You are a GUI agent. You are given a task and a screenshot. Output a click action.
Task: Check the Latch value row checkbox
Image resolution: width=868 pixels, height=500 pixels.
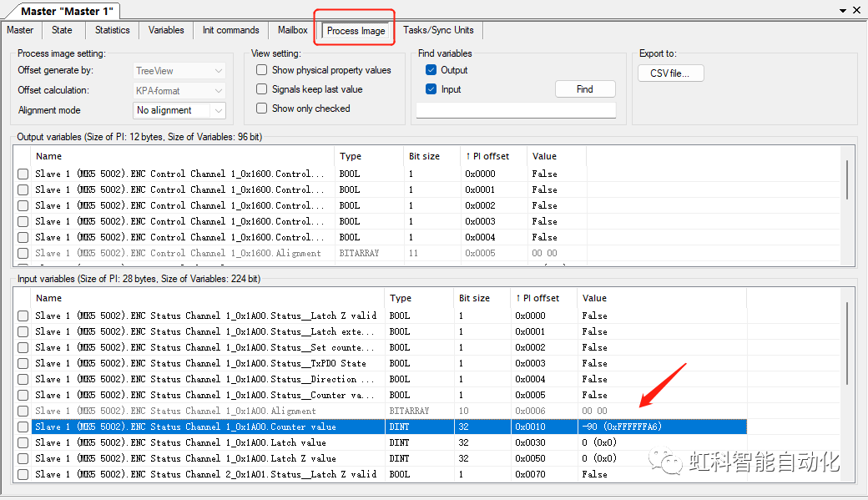[23, 443]
